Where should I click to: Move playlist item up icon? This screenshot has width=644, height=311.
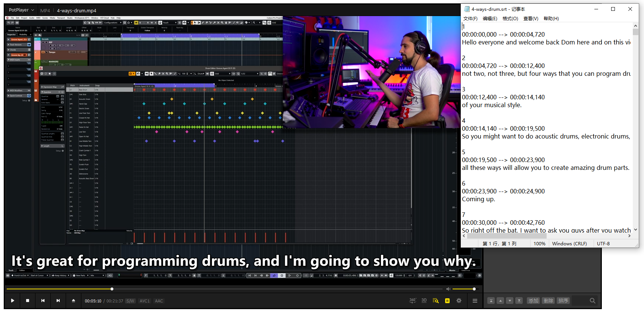click(x=500, y=301)
